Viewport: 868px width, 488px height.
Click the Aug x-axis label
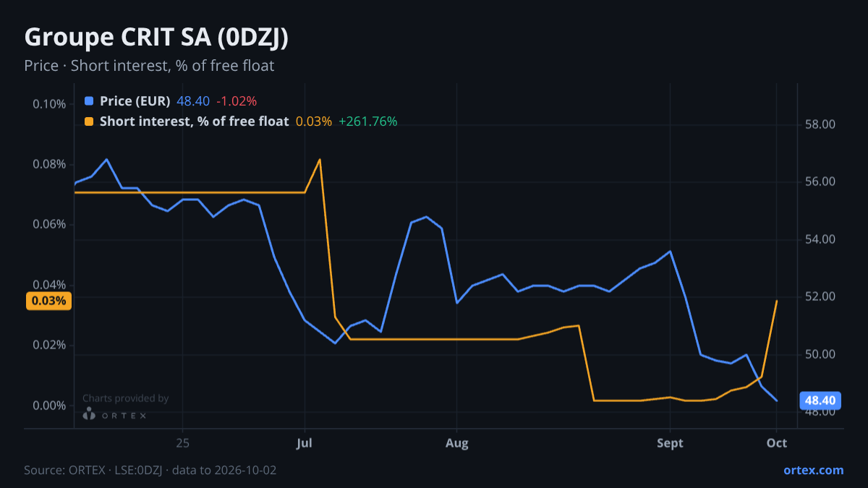pyautogui.click(x=456, y=443)
